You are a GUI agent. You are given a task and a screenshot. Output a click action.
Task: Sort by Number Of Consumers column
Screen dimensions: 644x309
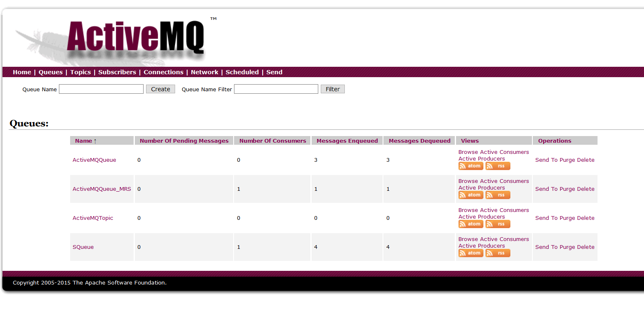click(273, 141)
